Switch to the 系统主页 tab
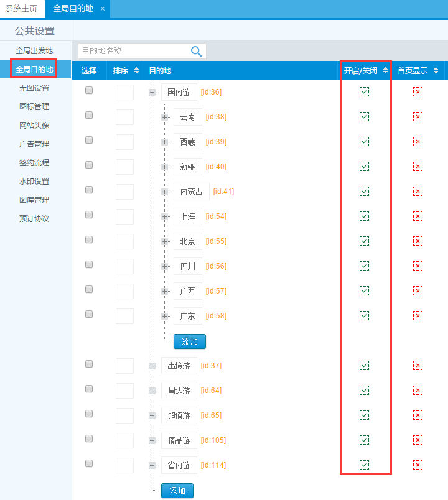 pos(21,9)
